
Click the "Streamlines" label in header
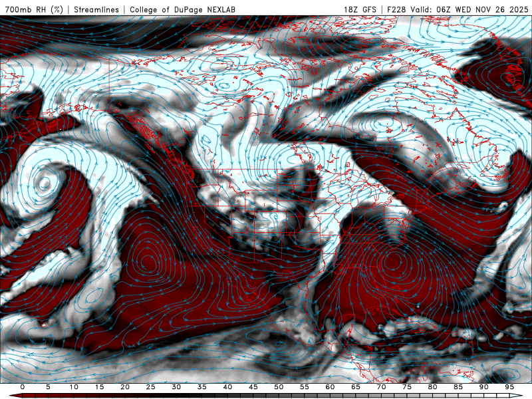tap(96, 9)
